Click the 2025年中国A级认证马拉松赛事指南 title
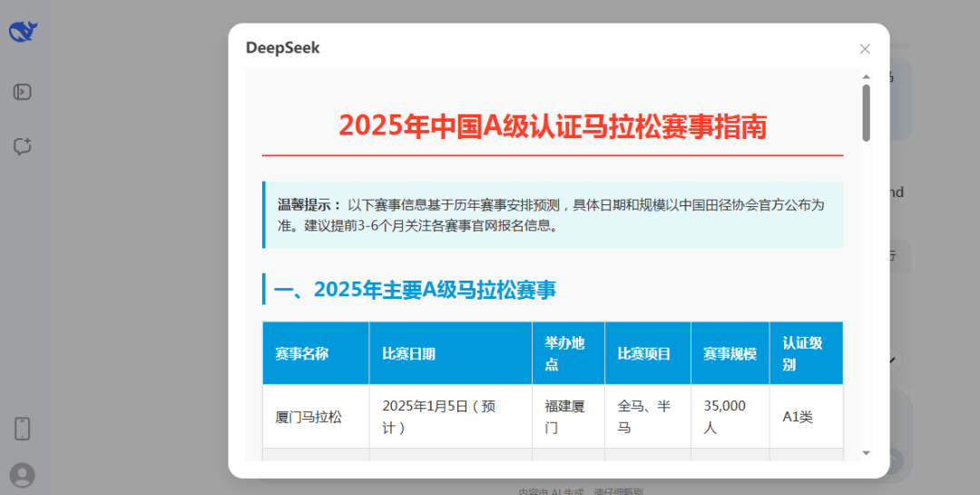 click(x=552, y=125)
